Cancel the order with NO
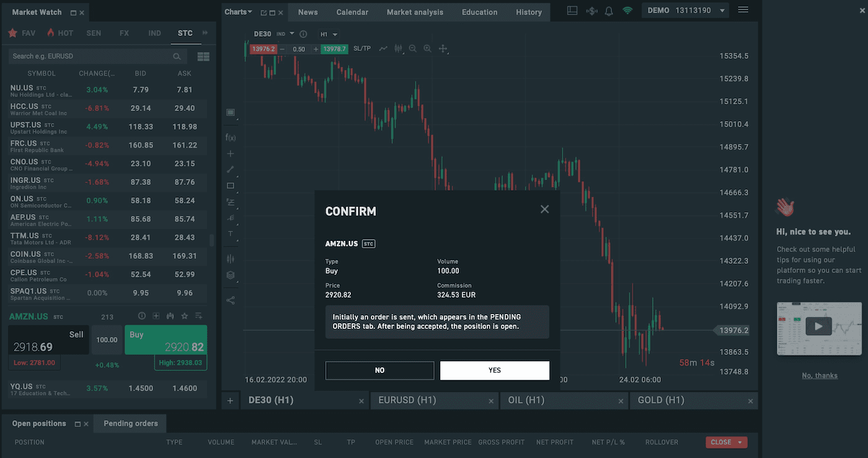Image resolution: width=868 pixels, height=458 pixels. tap(379, 370)
